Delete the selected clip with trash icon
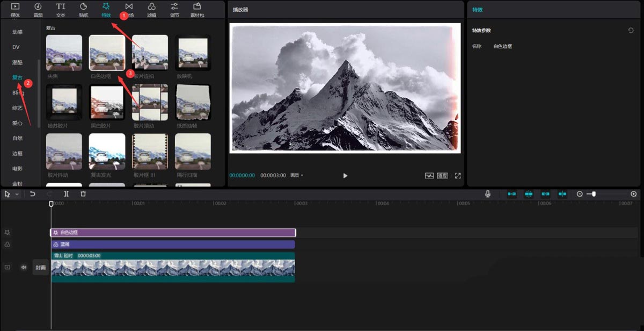644x331 pixels. [x=83, y=194]
